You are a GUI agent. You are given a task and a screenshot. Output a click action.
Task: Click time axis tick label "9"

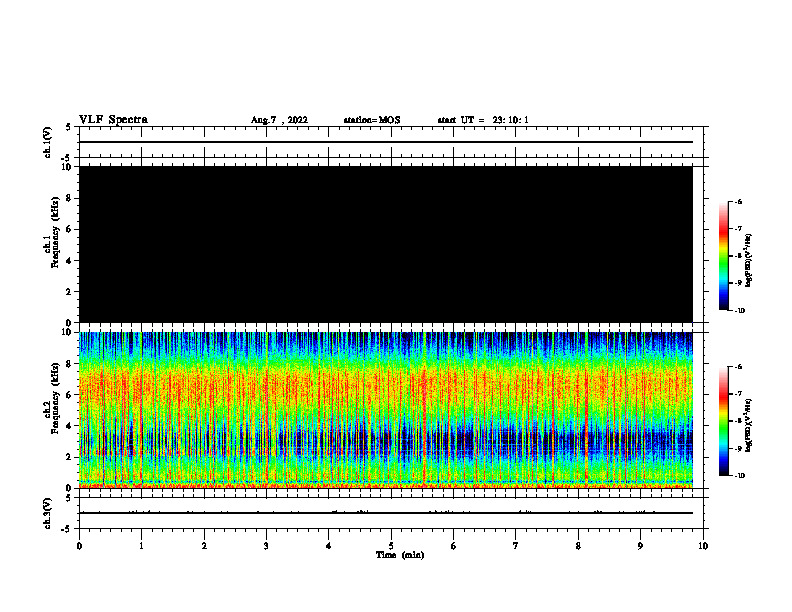tap(640, 546)
